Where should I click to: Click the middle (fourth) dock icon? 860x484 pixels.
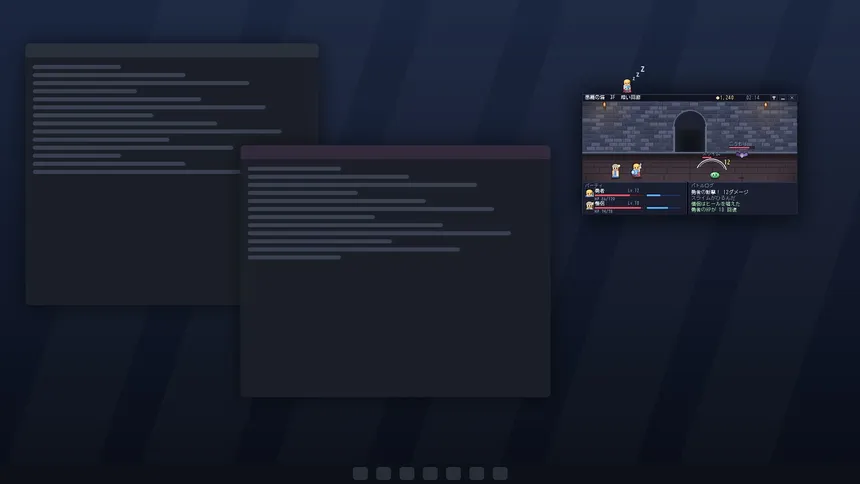tap(430, 473)
